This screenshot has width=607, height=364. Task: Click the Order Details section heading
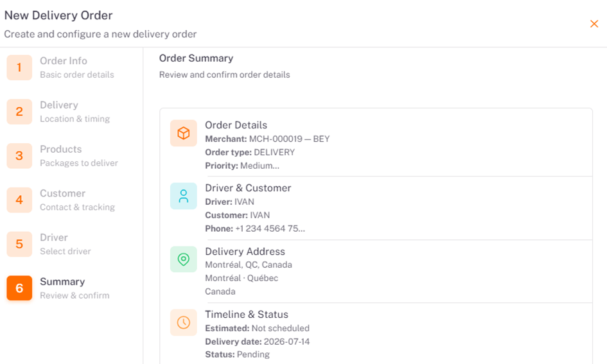coord(236,125)
